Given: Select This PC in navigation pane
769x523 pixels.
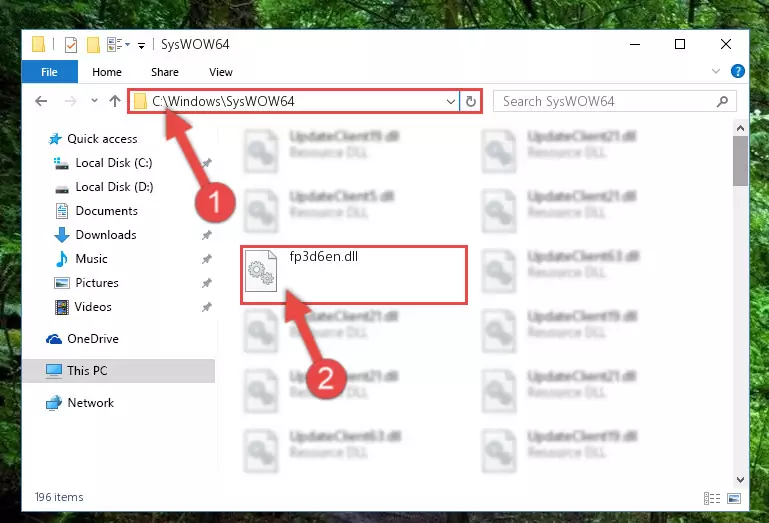Looking at the screenshot, I should pos(87,371).
